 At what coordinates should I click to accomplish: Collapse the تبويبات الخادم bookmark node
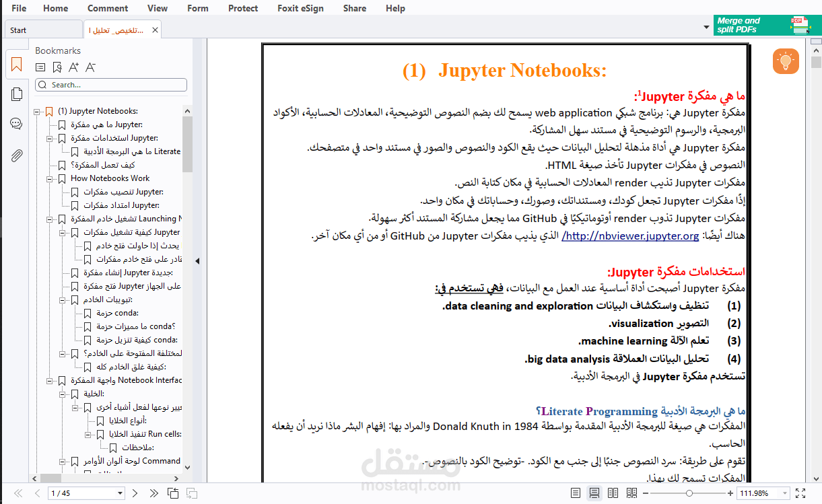point(63,299)
